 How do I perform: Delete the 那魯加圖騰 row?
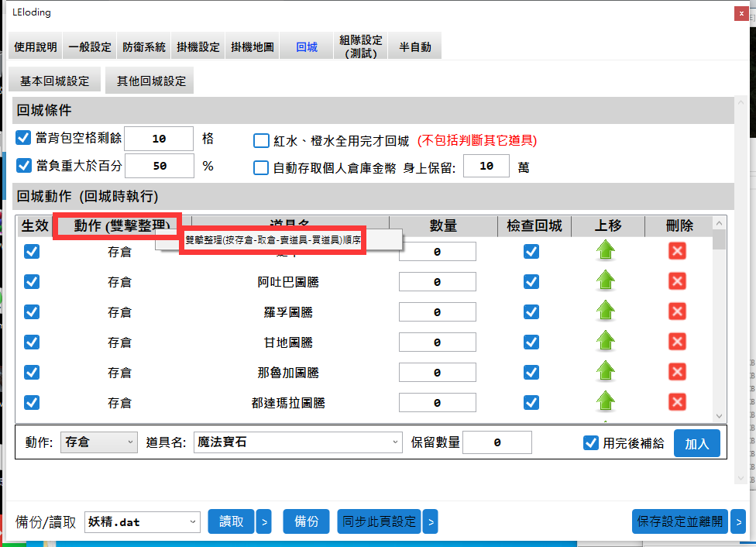point(677,372)
